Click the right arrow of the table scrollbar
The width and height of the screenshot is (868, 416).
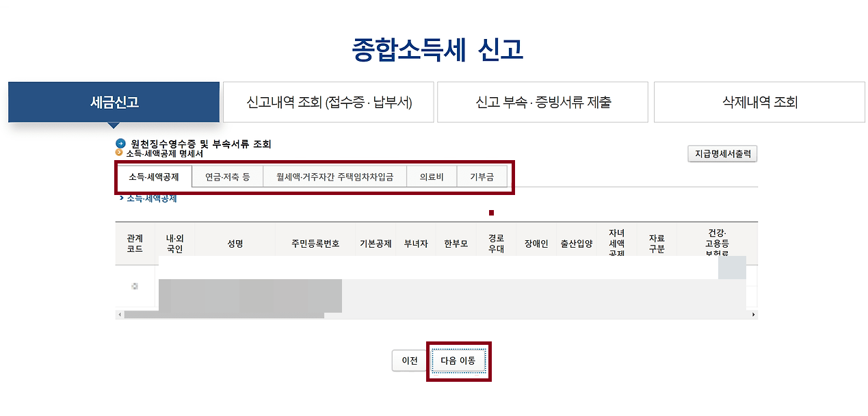(752, 313)
